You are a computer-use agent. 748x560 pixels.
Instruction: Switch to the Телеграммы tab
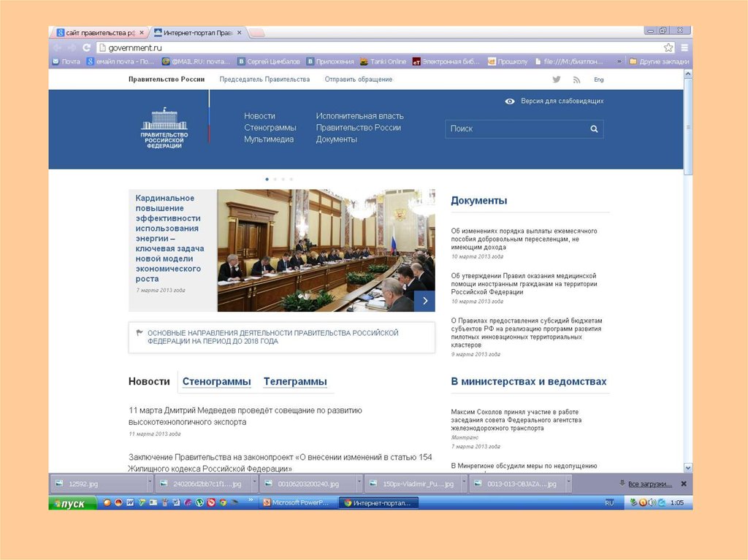coord(295,382)
